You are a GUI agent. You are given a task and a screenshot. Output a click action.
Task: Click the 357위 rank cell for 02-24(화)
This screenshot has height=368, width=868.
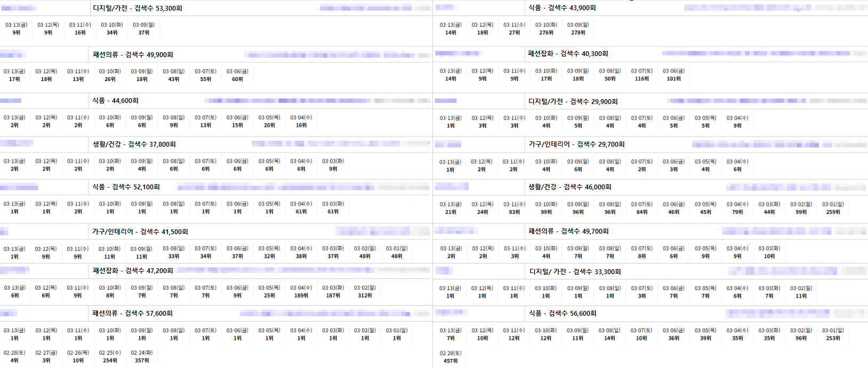142,361
